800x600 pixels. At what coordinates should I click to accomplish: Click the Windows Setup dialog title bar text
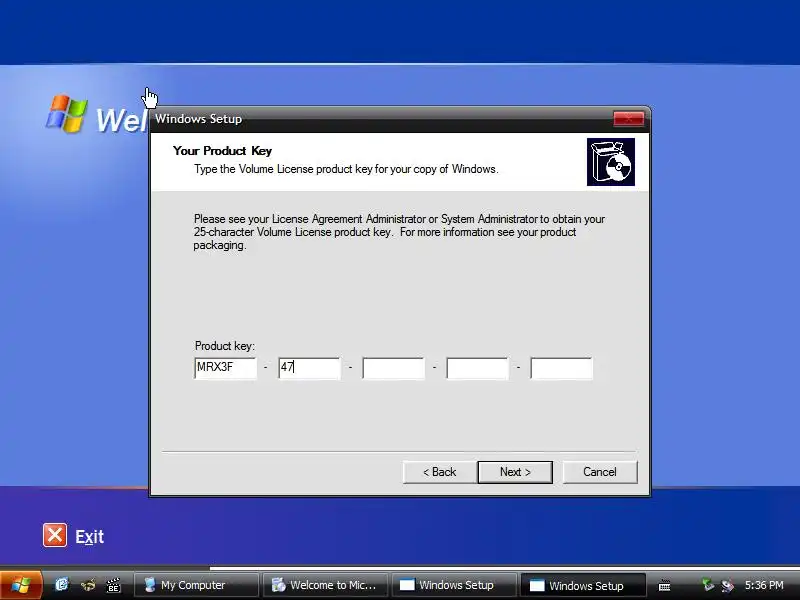coord(198,119)
